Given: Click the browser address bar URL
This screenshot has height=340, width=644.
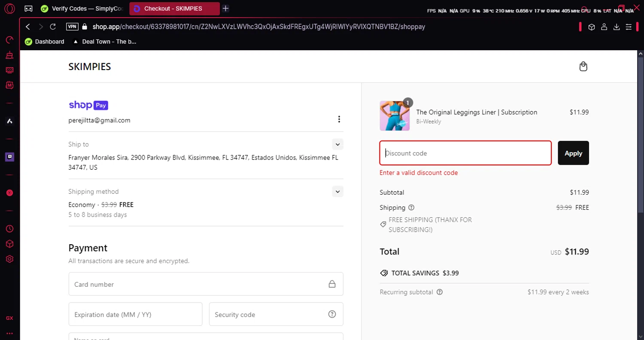Looking at the screenshot, I should (x=258, y=27).
